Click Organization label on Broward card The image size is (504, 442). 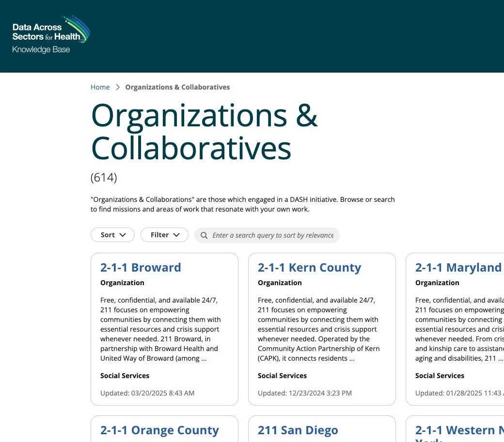click(122, 283)
